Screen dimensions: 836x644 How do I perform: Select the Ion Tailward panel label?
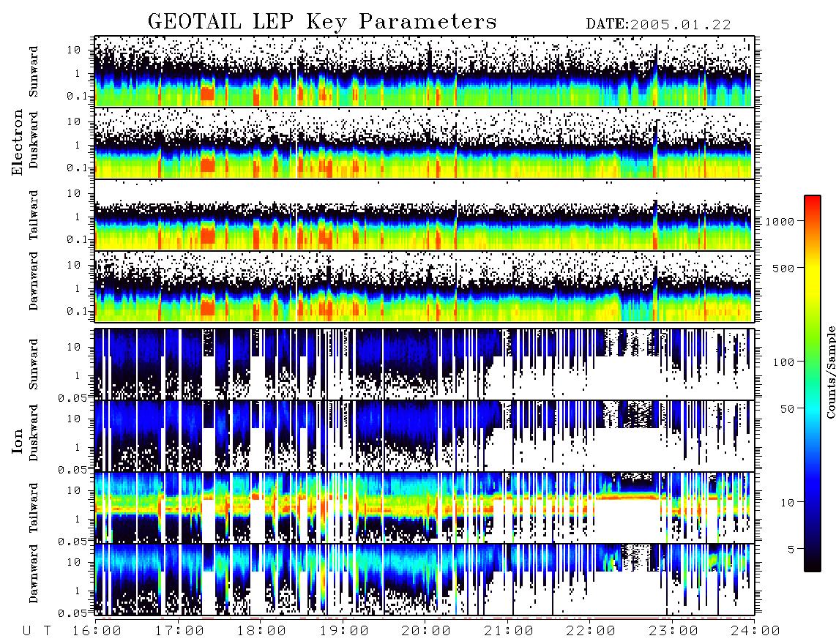point(34,508)
